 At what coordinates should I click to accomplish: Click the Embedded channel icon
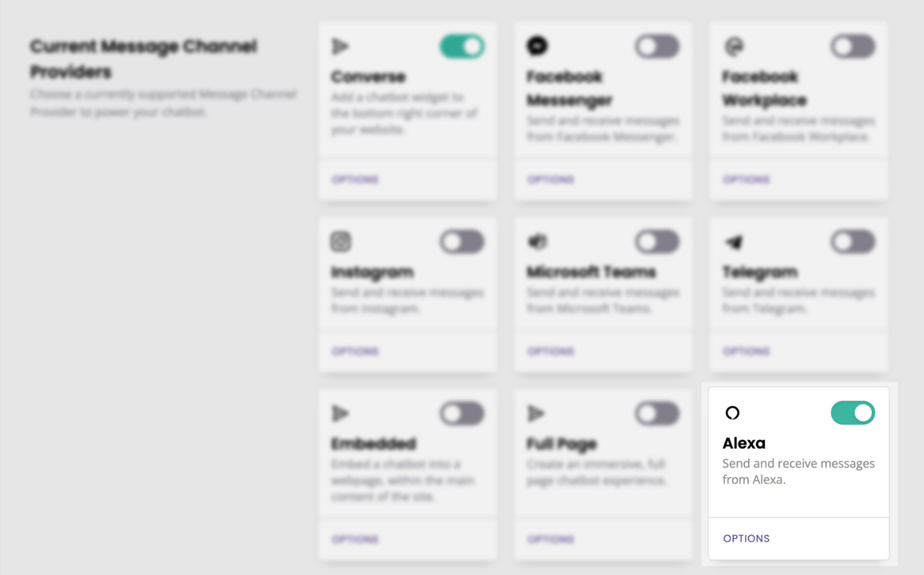click(x=340, y=413)
